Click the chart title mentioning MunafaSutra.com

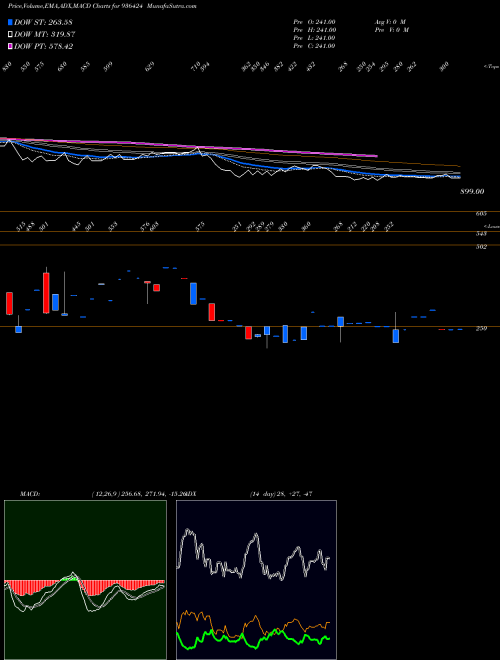click(102, 6)
